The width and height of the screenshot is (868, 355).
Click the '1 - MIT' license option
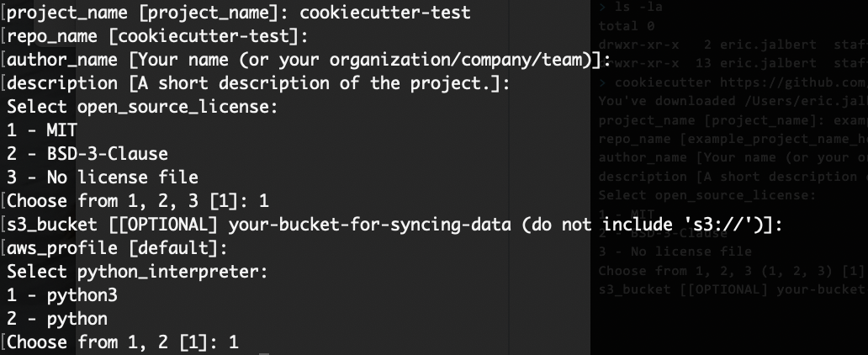point(42,130)
